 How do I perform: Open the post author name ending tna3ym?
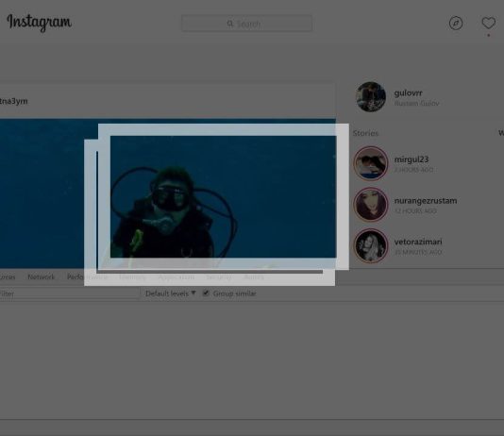[x=13, y=101]
